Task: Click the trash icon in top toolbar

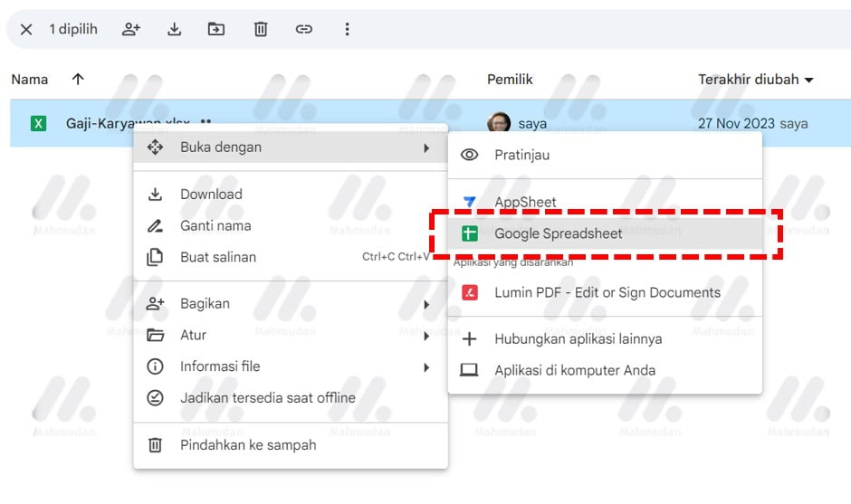Action: click(x=261, y=30)
